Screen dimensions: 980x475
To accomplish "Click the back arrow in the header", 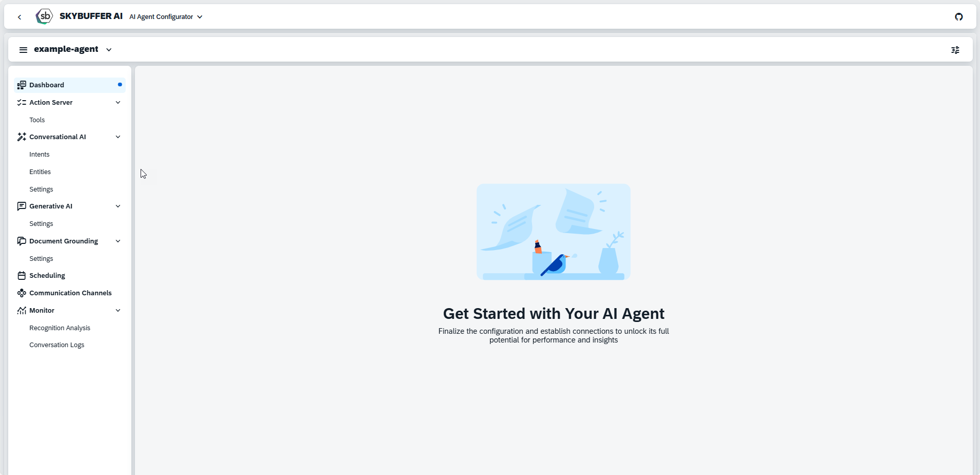I will (19, 17).
